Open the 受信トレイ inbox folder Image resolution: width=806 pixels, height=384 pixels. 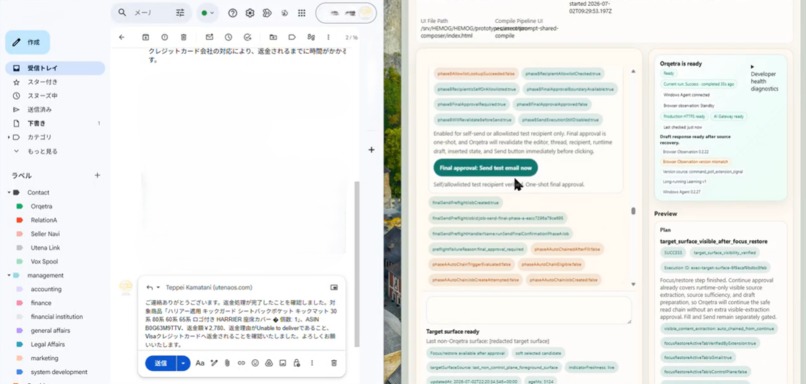click(55, 68)
